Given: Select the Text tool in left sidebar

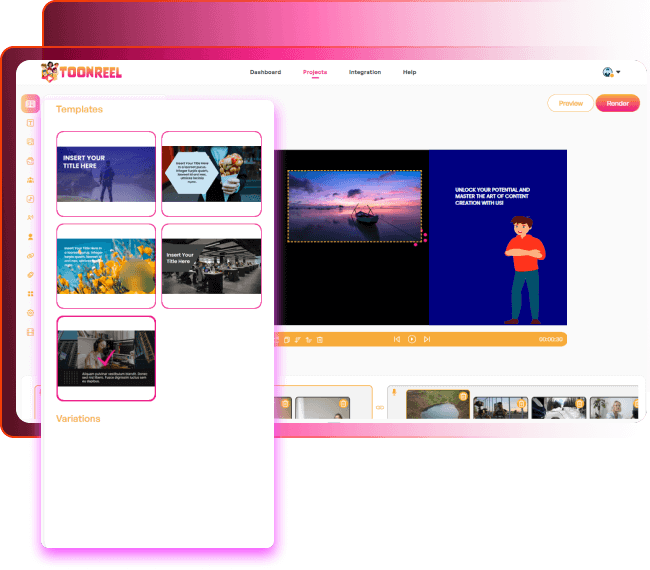Looking at the screenshot, I should pos(30,123).
